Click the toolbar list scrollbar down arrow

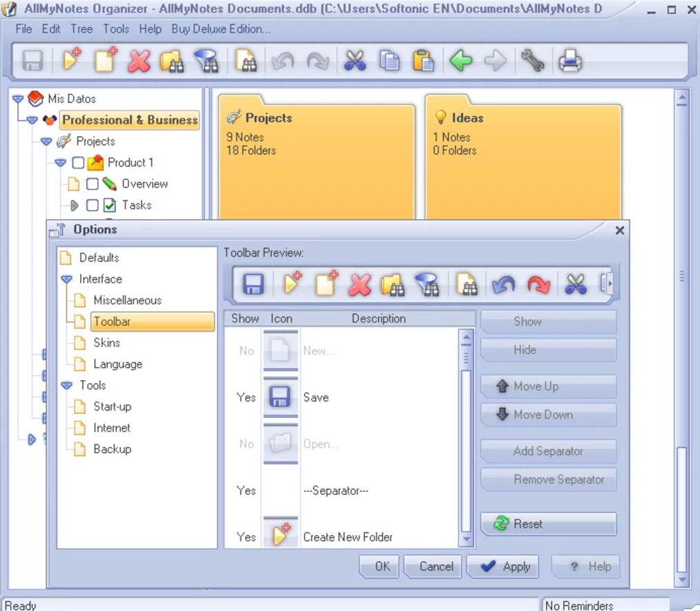pos(466,540)
